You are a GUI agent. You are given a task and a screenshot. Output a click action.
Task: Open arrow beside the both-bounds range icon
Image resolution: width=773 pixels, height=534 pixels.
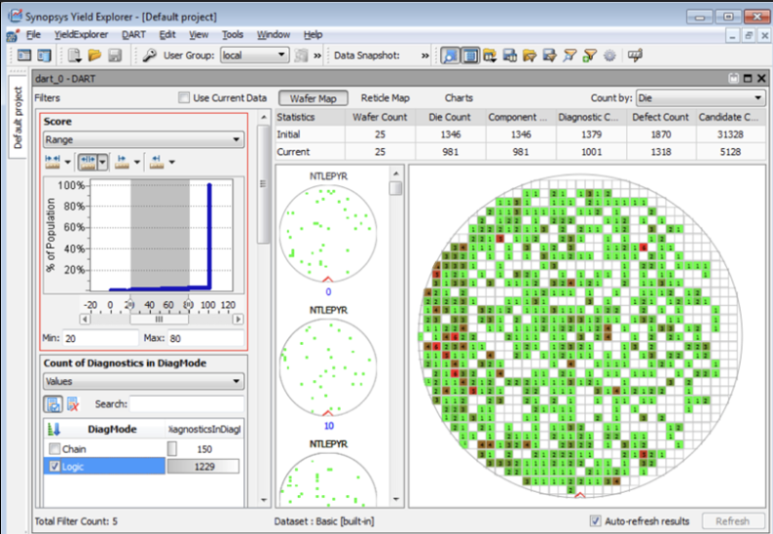click(68, 162)
